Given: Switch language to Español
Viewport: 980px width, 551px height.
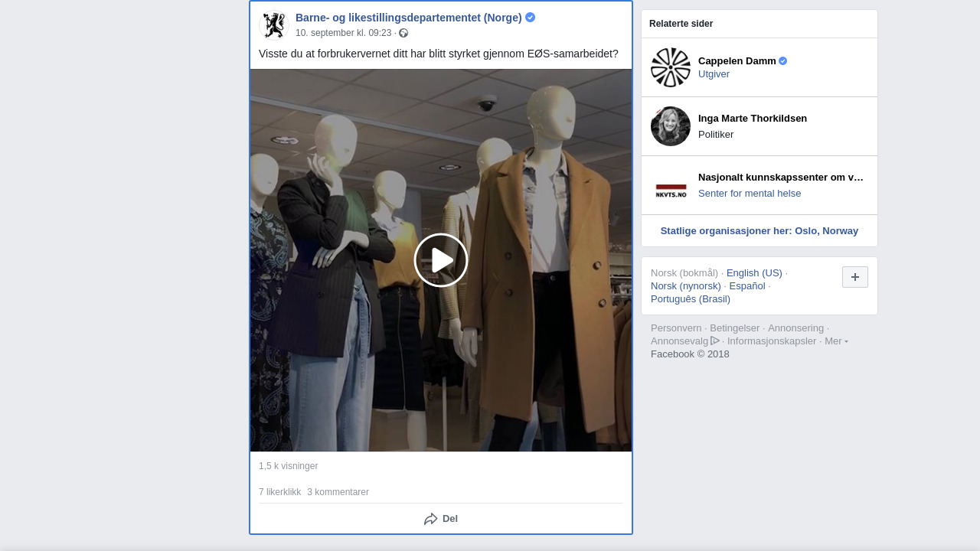Looking at the screenshot, I should 747,286.
